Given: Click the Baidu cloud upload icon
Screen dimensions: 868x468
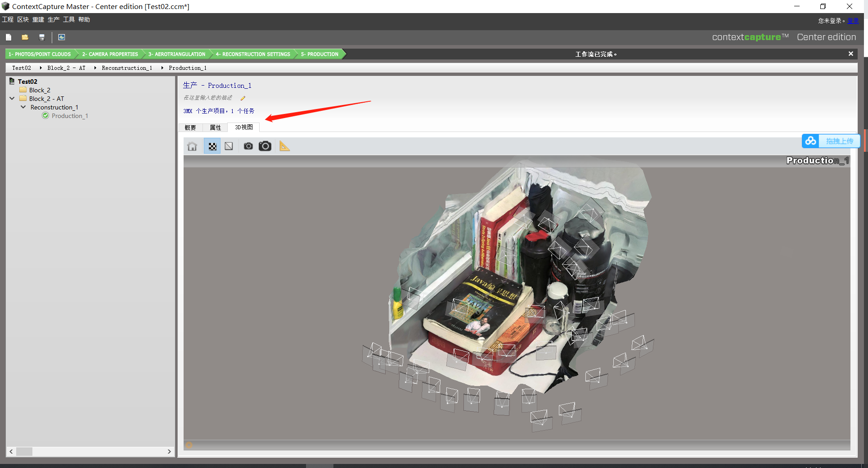Looking at the screenshot, I should [810, 141].
